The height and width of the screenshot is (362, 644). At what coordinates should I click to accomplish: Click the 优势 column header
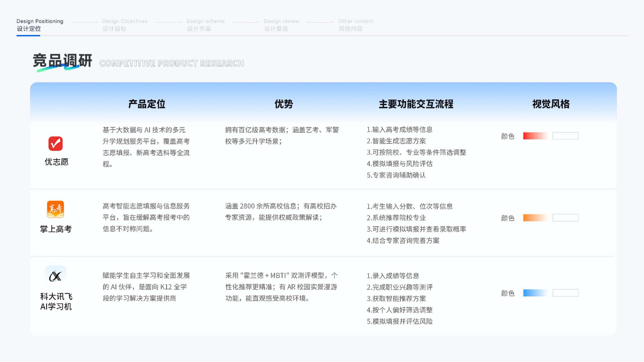[284, 104]
